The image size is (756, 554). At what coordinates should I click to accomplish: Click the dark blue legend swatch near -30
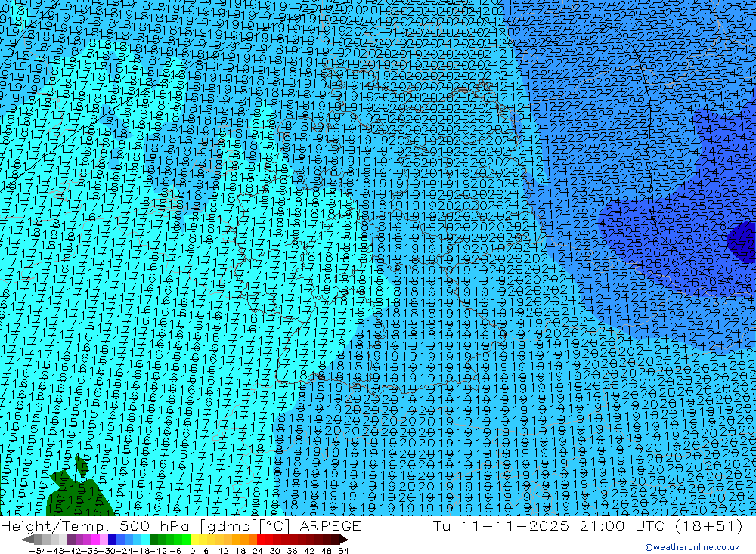(x=112, y=540)
